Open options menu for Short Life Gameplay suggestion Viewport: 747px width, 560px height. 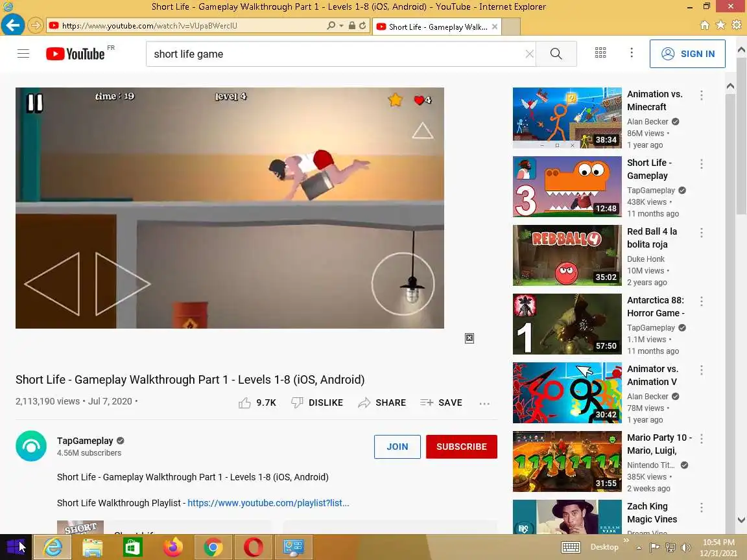(x=701, y=164)
